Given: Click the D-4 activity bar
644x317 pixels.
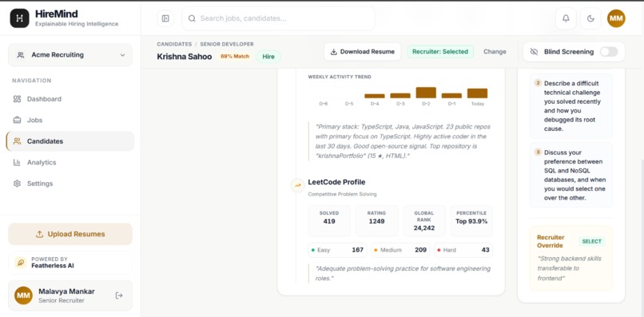Looking at the screenshot, I should click(375, 96).
